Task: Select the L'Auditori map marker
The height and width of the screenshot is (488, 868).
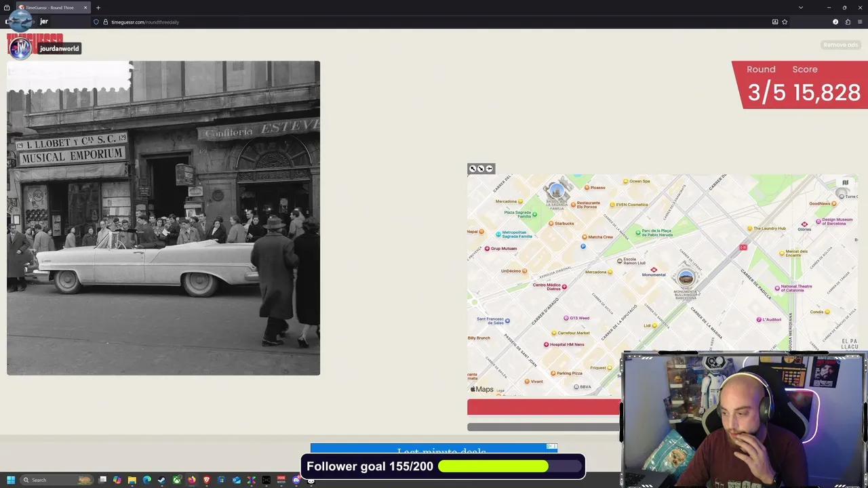Action: (x=759, y=320)
